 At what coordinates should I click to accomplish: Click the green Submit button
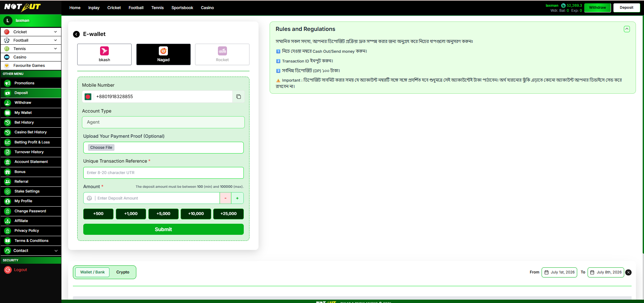click(x=164, y=229)
